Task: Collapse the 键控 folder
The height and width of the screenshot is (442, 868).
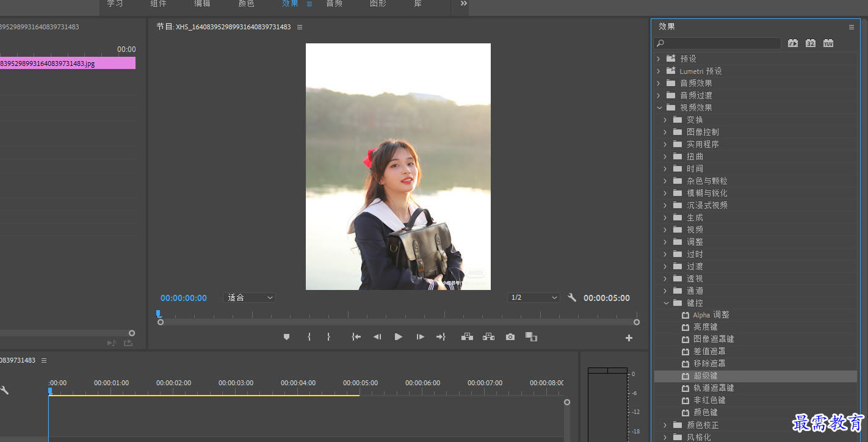Action: click(x=665, y=303)
